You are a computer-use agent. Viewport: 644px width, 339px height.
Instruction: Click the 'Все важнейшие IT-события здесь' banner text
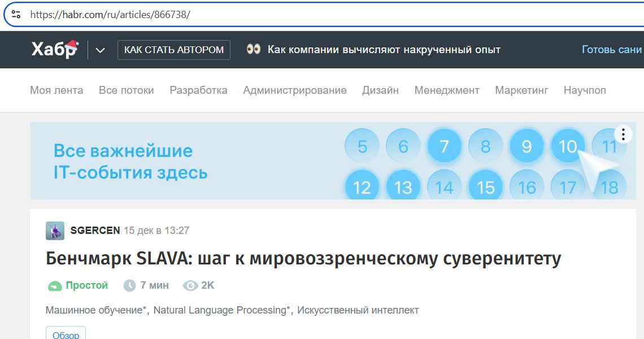point(130,162)
